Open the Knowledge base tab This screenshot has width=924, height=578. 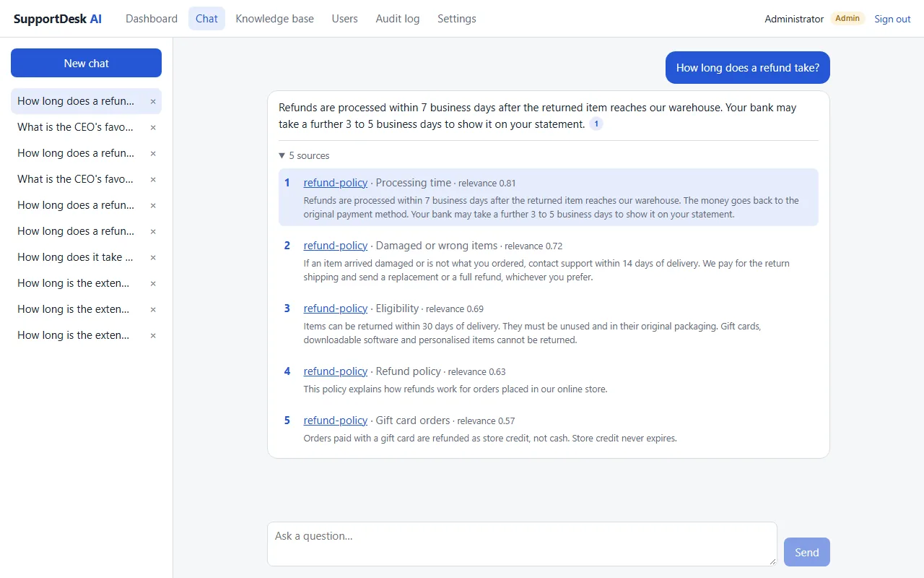[x=274, y=19]
